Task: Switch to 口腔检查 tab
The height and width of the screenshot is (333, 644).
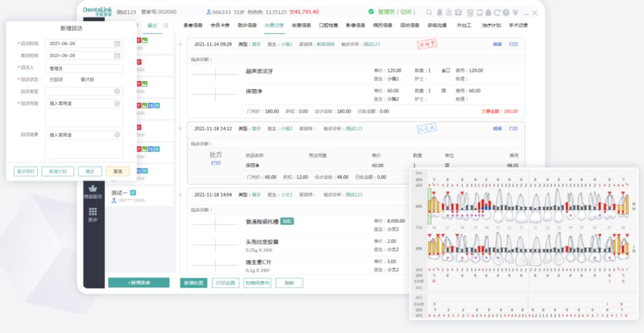Action: (x=329, y=25)
